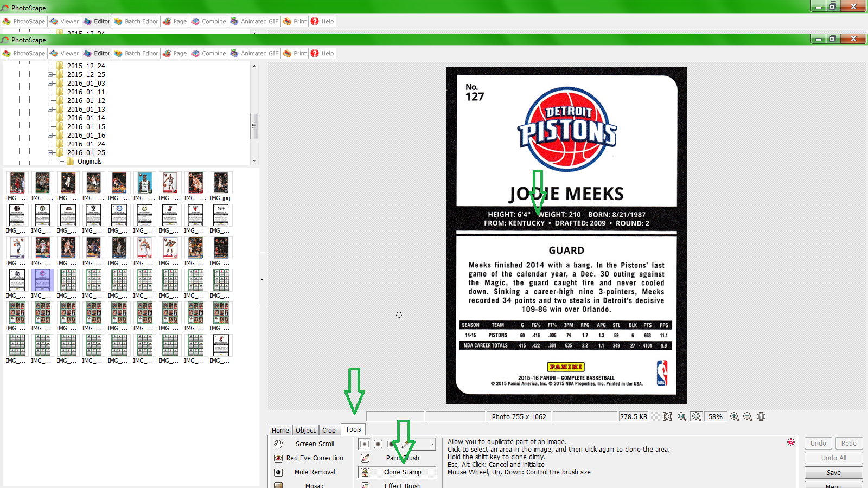Switch to the Home tab
The width and height of the screenshot is (868, 488).
[280, 430]
